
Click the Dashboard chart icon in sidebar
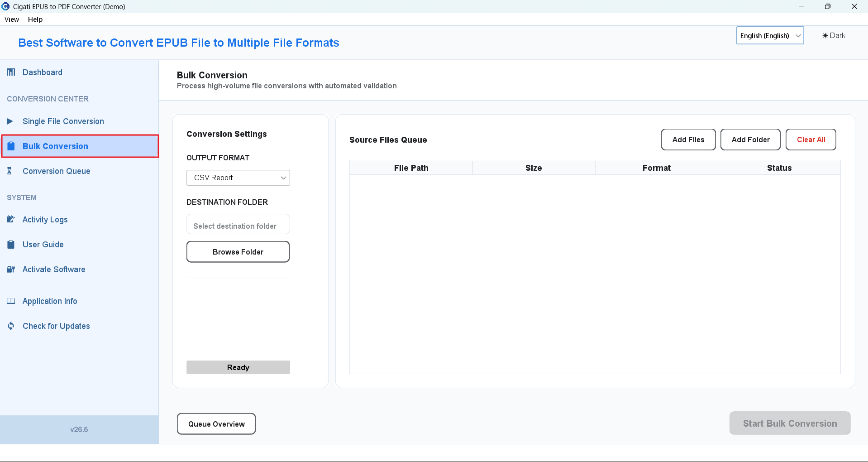click(x=11, y=72)
